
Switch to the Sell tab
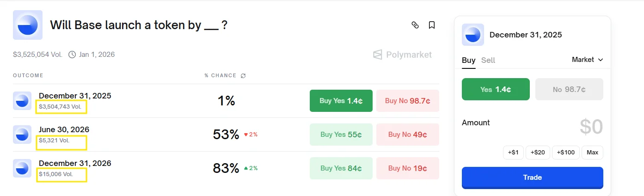tap(488, 60)
